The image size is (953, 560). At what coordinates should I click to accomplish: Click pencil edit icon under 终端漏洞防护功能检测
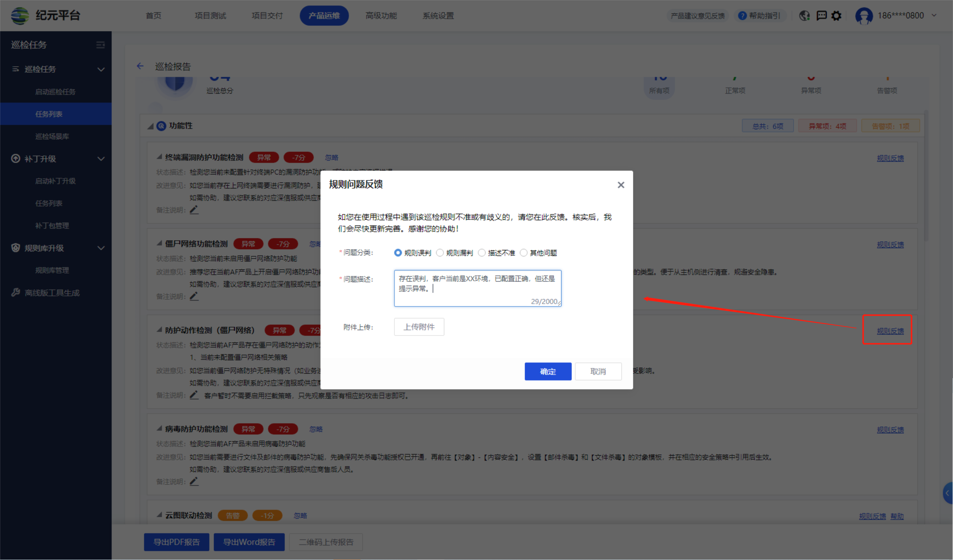point(194,210)
